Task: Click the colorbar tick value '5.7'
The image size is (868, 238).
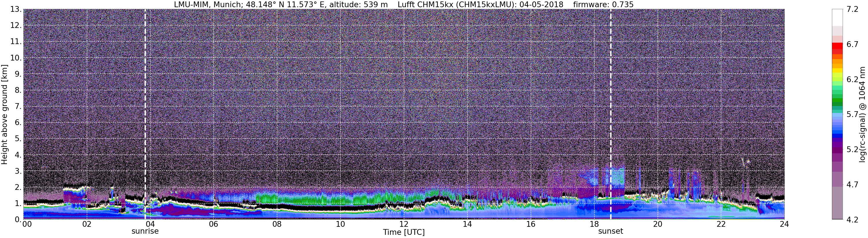Action: click(852, 114)
